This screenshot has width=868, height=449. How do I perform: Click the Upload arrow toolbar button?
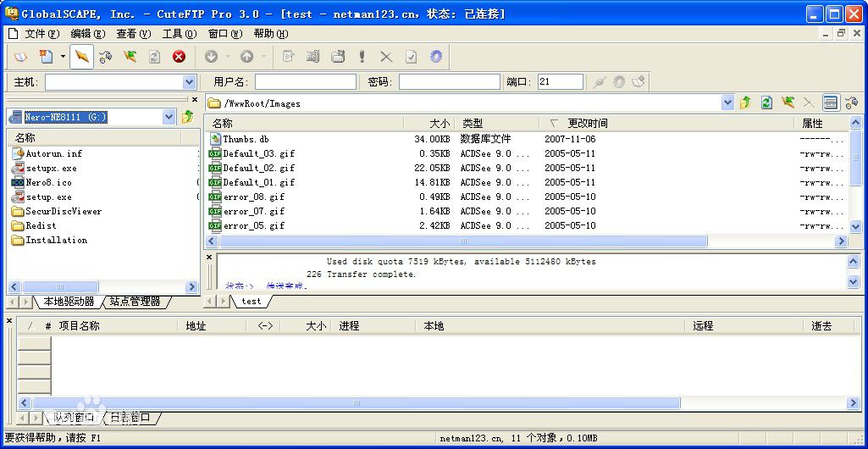click(x=246, y=57)
